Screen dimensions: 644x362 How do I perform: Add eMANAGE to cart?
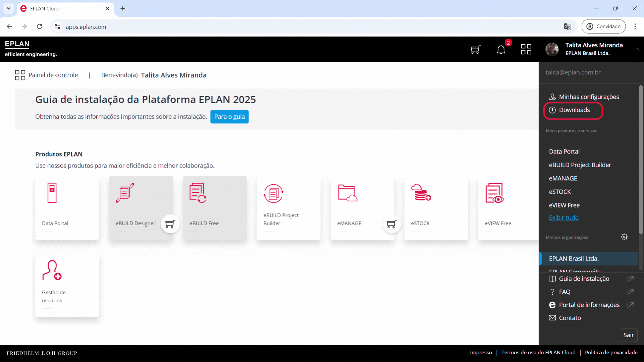(x=391, y=224)
